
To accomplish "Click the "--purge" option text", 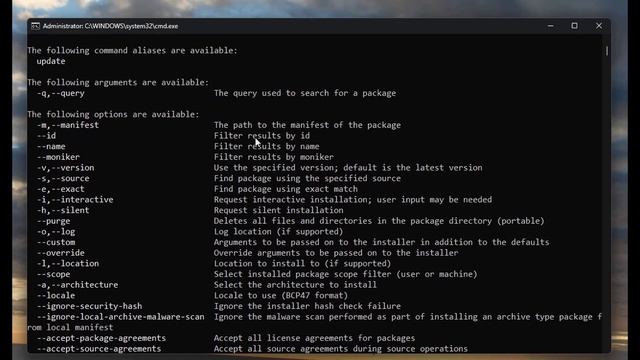I will 53,220.
